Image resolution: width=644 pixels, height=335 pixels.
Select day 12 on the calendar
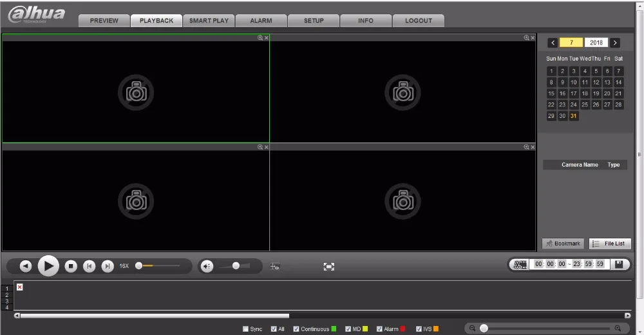596,82
